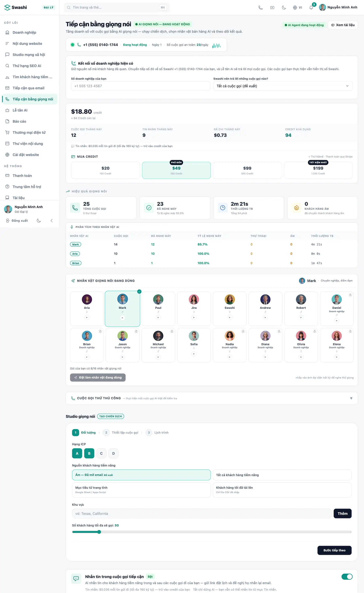Click Đặt làm nhân vật đang dùng
364x593 pixels.
coord(98,377)
